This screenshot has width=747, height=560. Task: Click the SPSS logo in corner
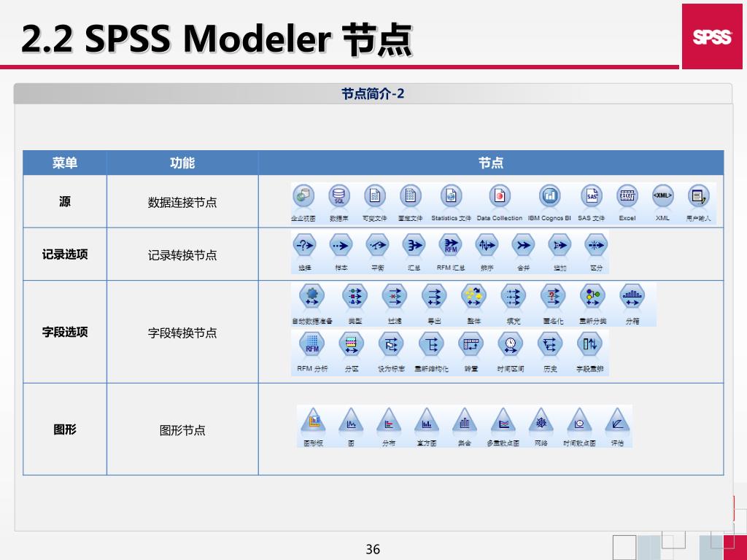(x=712, y=36)
